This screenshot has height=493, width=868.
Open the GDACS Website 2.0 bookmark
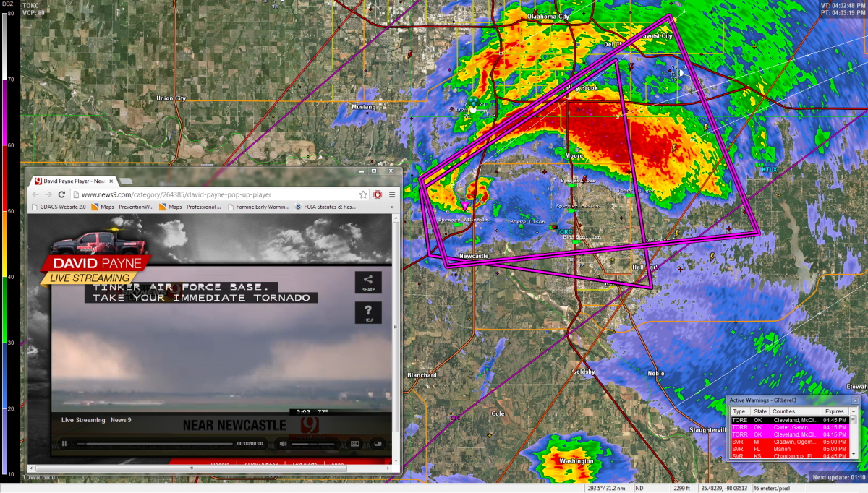[x=58, y=207]
